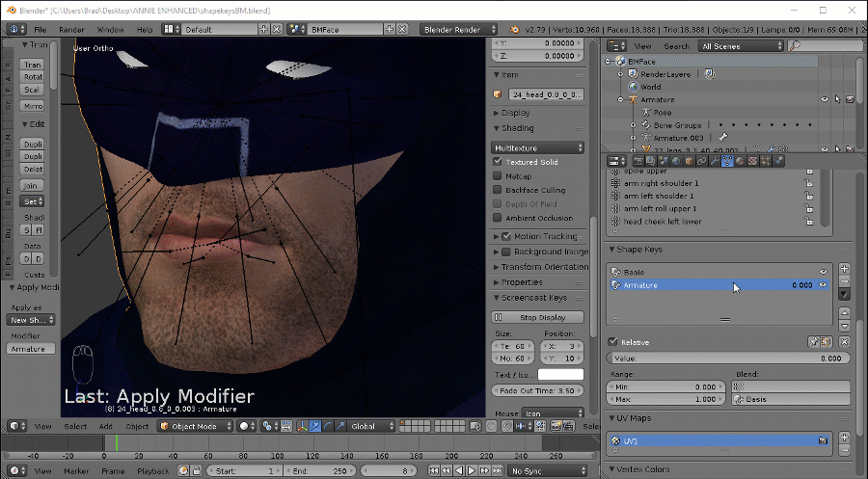This screenshot has height=479, width=868.
Task: Open the World properties tab icon
Action: 676,161
